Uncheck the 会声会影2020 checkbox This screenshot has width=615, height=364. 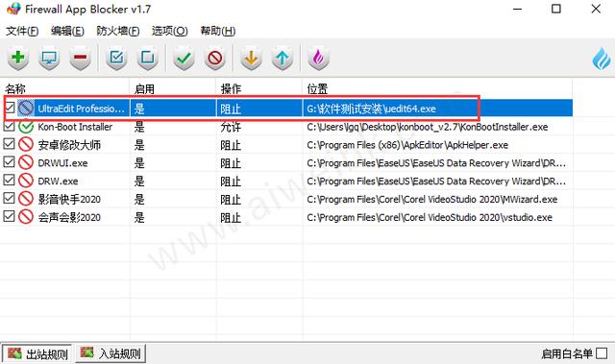(x=9, y=216)
